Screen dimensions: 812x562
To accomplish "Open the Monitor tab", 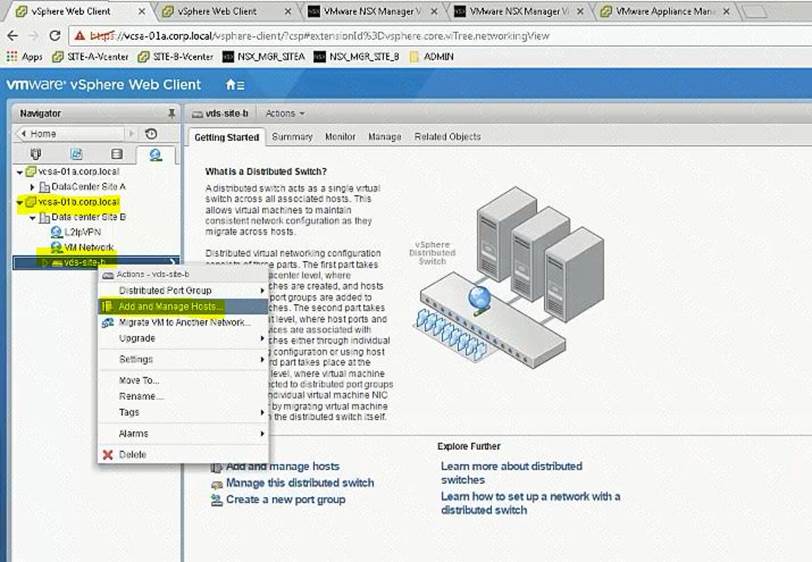I will pyautogui.click(x=340, y=137).
